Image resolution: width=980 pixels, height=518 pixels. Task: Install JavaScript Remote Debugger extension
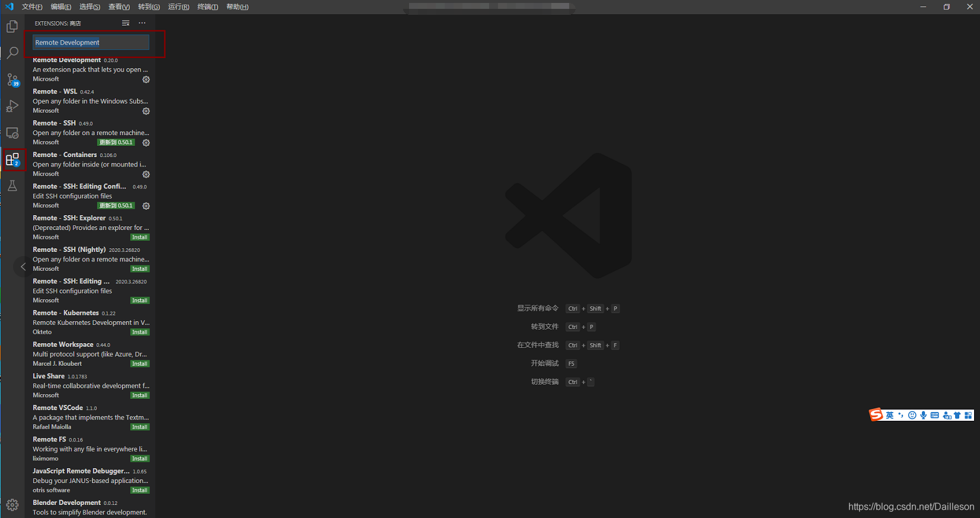tap(140, 490)
